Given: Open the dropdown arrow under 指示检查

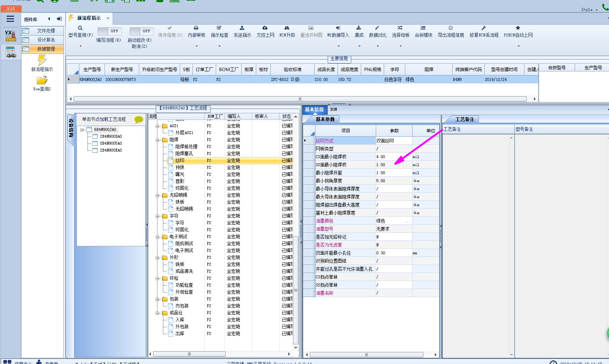Looking at the screenshot, I should pos(219,46).
